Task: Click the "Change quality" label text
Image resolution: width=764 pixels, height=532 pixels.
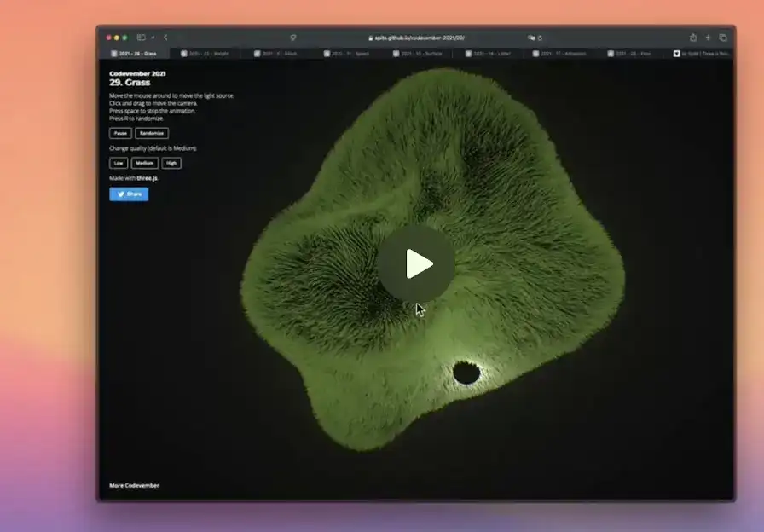Action: point(153,148)
